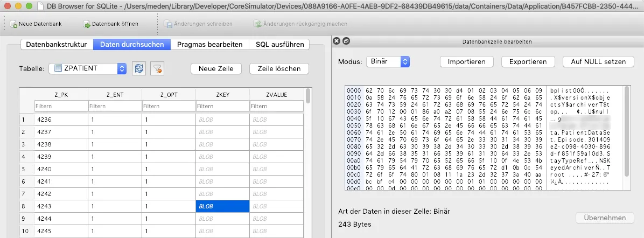Viewport: 644px width, 238px height.
Task: Undock the Datenbankzelle bearbeiten panel
Action: point(346,41)
